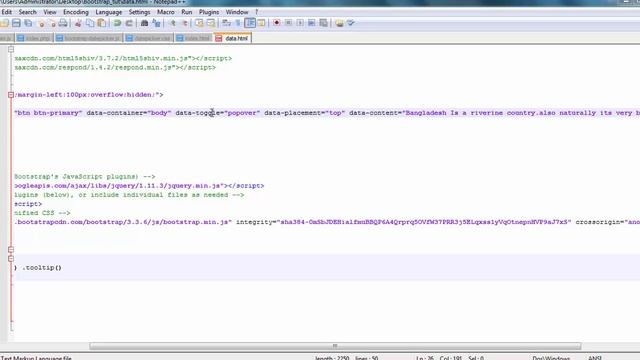Close the current document using Close icon
This screenshot has width=640, height=360.
pyautogui.click(x=41, y=23)
